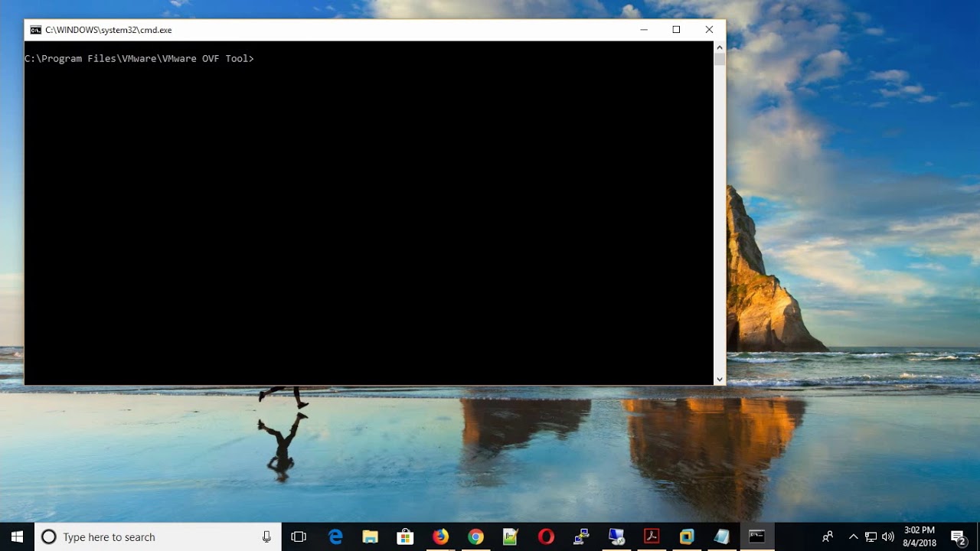Launch Adobe Acrobat Reader from the taskbar
This screenshot has height=551, width=980.
coord(652,536)
